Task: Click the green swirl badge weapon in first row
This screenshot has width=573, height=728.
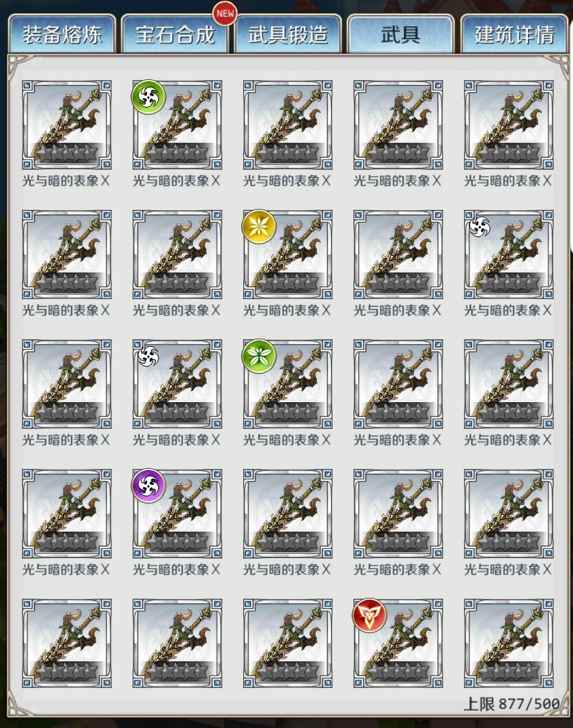Action: coord(177,125)
